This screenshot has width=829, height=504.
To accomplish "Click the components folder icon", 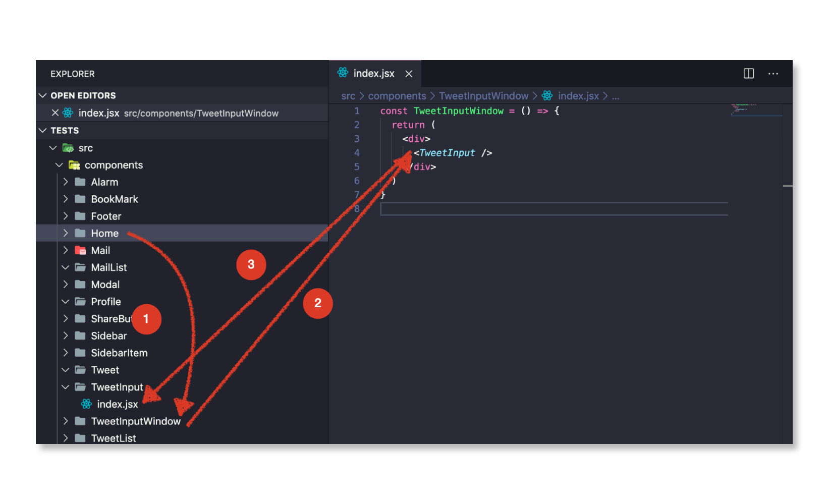I will 74,165.
